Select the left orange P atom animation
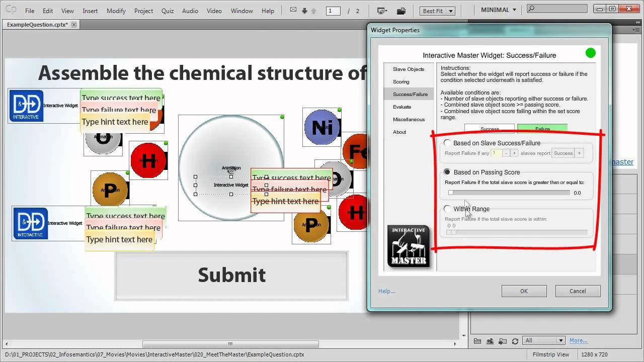This screenshot has height=362, width=644. pyautogui.click(x=110, y=190)
